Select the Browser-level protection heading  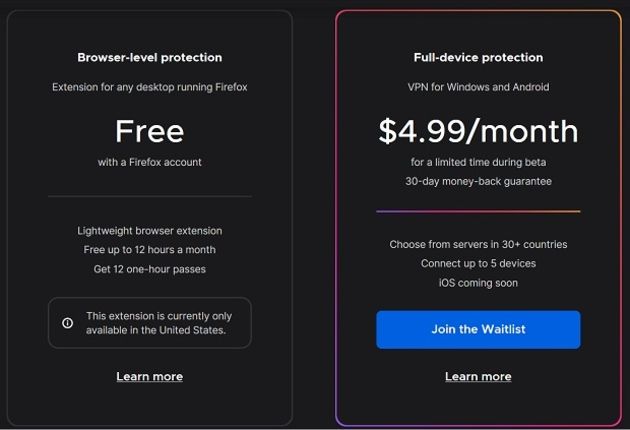(149, 57)
